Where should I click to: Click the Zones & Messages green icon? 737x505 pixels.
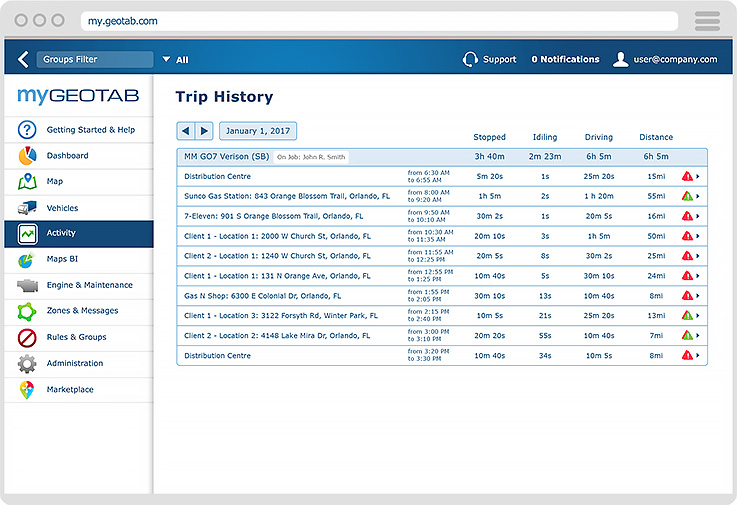click(x=27, y=311)
